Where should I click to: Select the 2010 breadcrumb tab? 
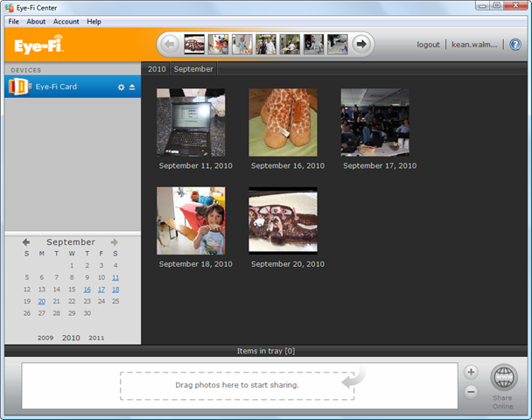tap(157, 68)
